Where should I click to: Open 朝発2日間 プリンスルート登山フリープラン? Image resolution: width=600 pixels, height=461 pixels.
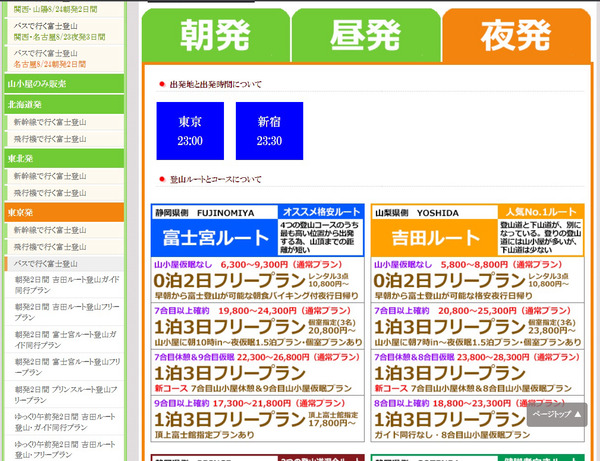click(67, 394)
